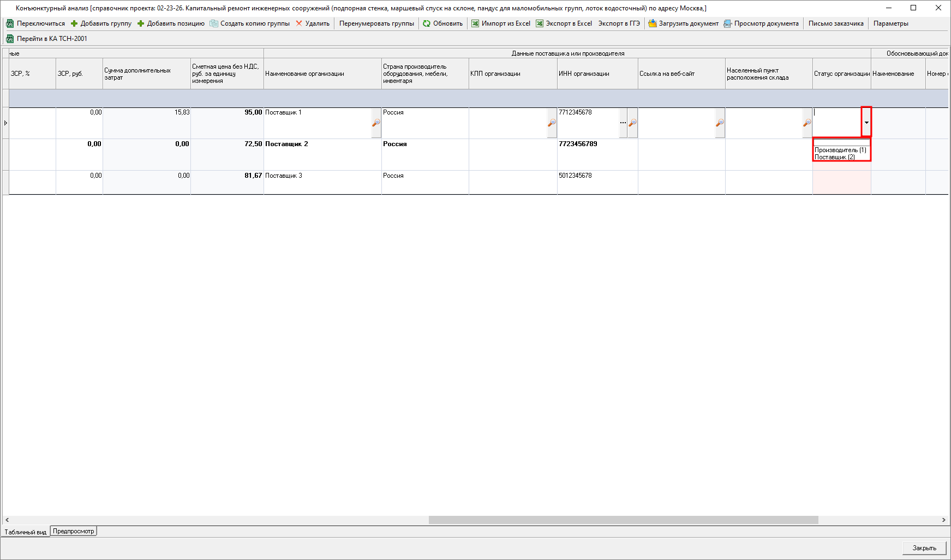Open Параметры in the toolbar
This screenshot has height=560, width=951.
pos(890,23)
